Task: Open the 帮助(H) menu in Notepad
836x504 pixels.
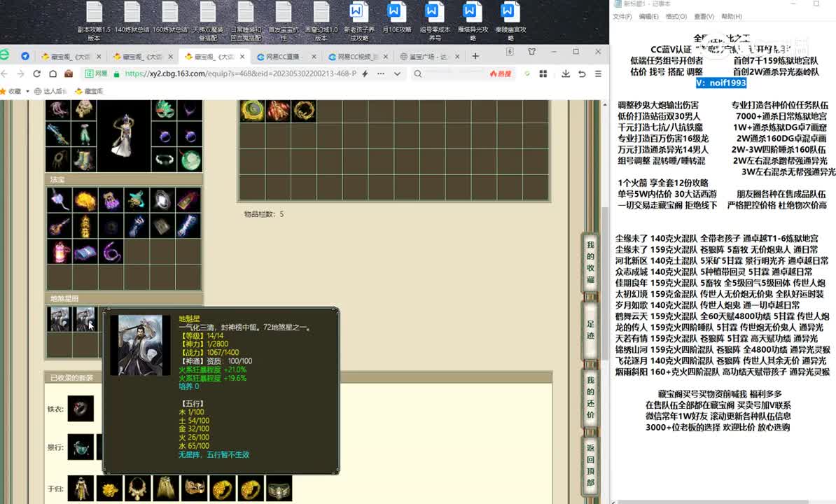Action: (x=731, y=17)
